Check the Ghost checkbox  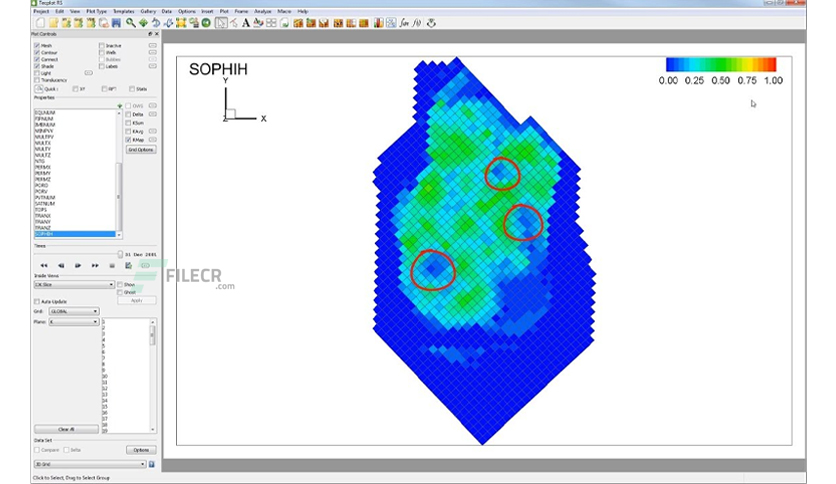point(120,293)
